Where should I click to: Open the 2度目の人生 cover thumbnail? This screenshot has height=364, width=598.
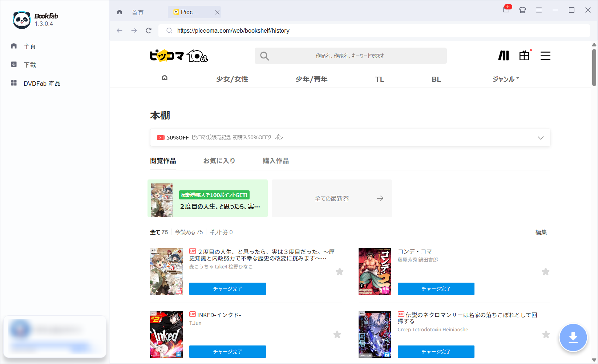tap(166, 271)
